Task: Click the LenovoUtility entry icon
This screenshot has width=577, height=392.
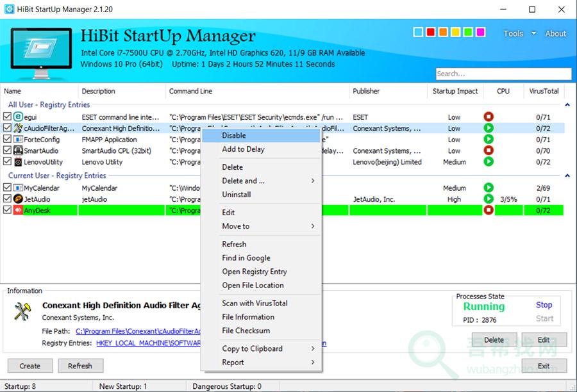Action: coord(18,163)
